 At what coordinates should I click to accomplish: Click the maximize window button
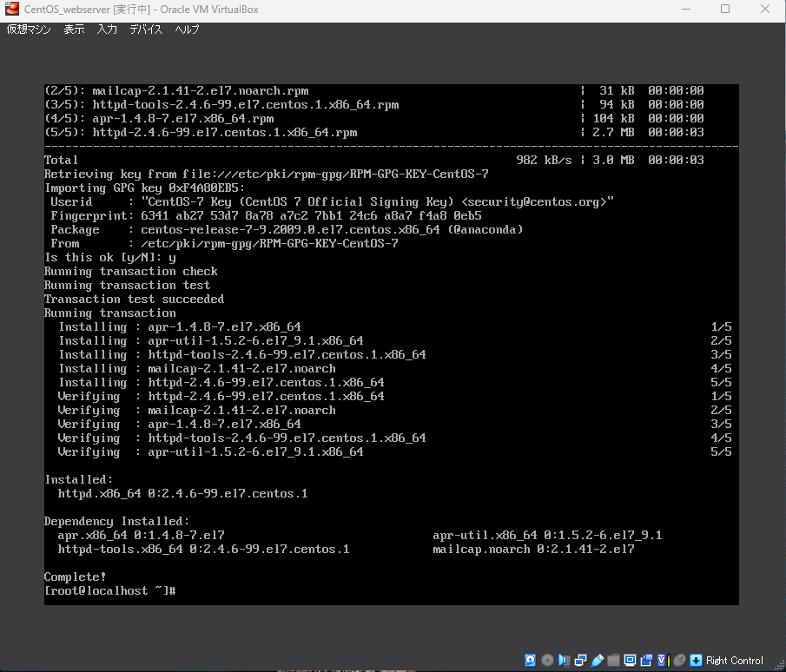coord(725,10)
